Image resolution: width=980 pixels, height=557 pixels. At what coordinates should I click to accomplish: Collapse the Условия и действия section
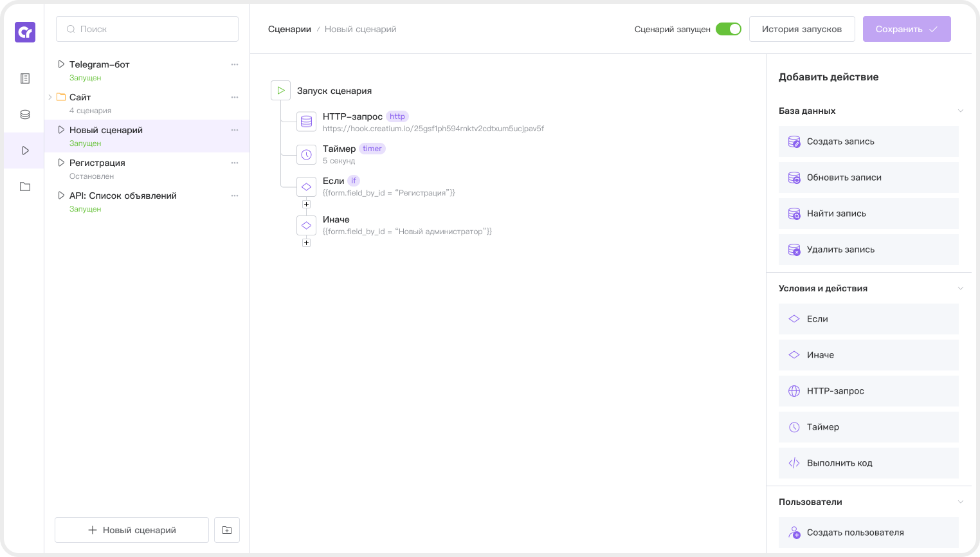coord(960,288)
